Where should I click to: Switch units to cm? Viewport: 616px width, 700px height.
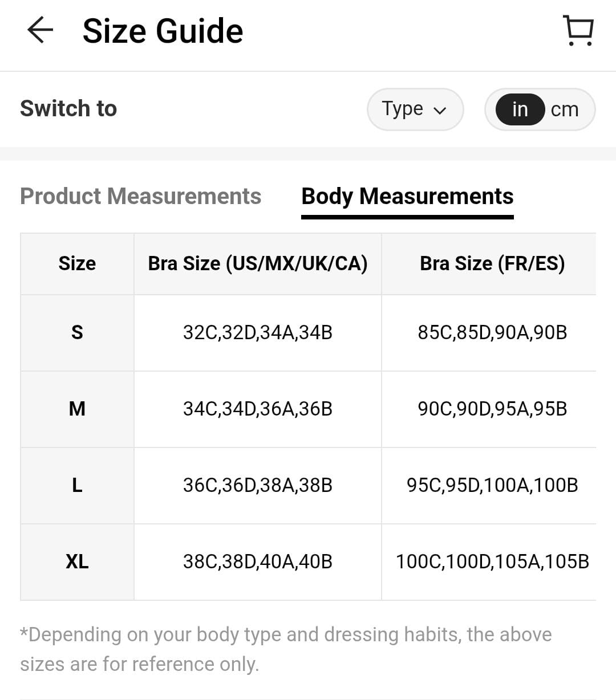(x=565, y=109)
